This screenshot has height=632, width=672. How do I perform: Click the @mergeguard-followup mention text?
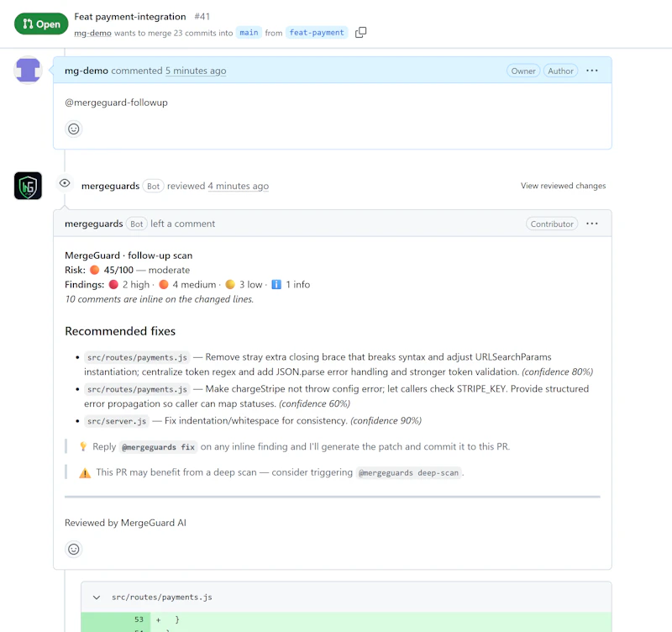point(116,103)
